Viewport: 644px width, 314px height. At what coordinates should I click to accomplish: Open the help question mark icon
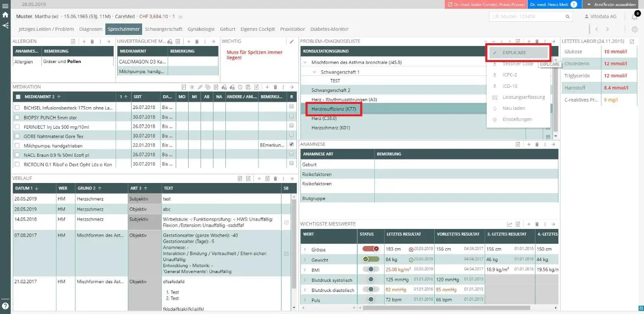(5, 306)
